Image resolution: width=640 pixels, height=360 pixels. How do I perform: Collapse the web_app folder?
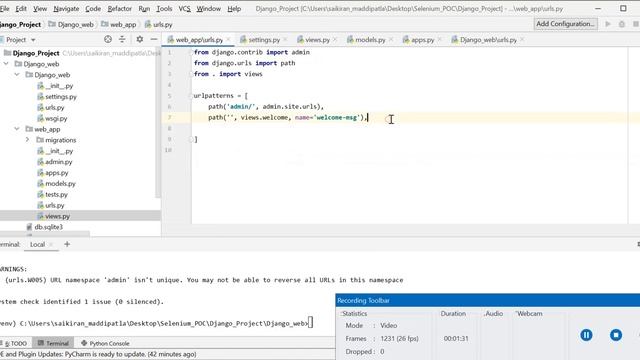point(17,129)
